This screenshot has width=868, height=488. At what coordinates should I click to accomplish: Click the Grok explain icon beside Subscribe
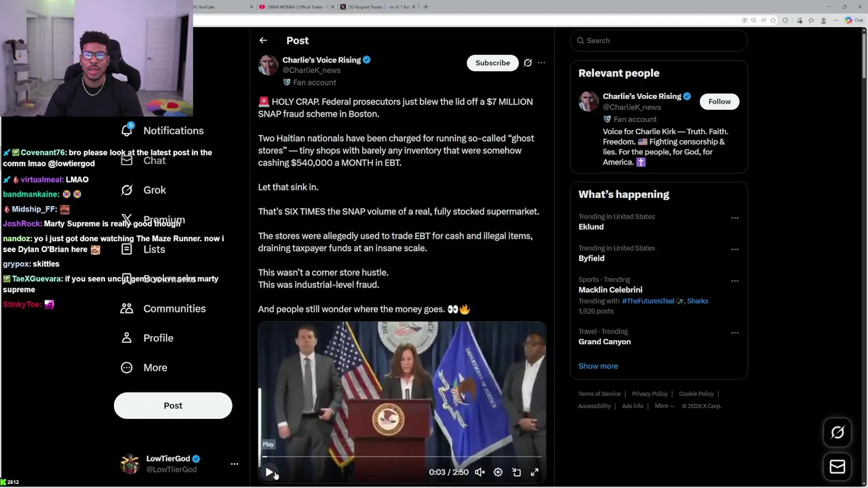tap(528, 63)
